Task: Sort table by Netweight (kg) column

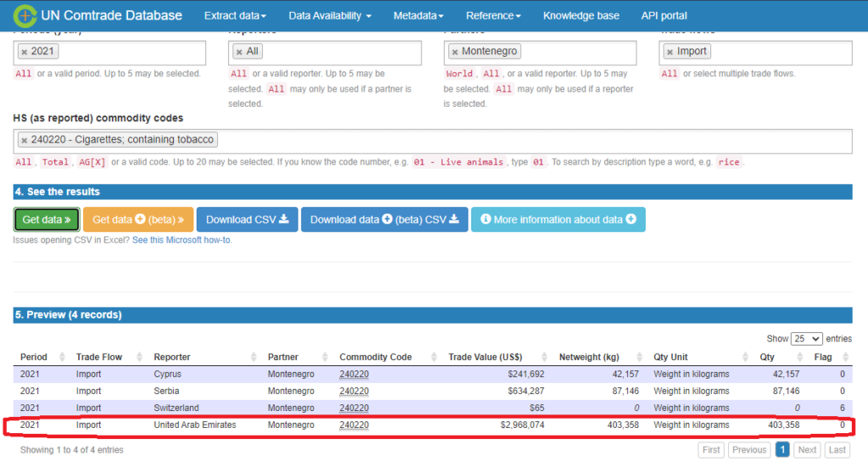Action: pos(599,357)
